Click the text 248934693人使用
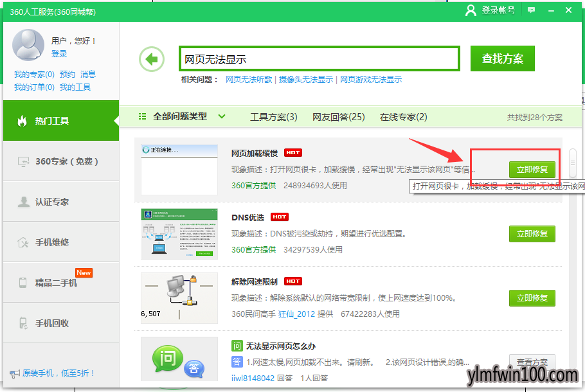The image size is (585, 392). point(315,185)
